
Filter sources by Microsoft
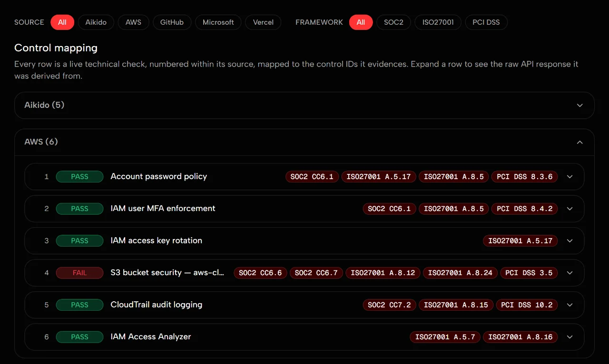[x=218, y=22]
